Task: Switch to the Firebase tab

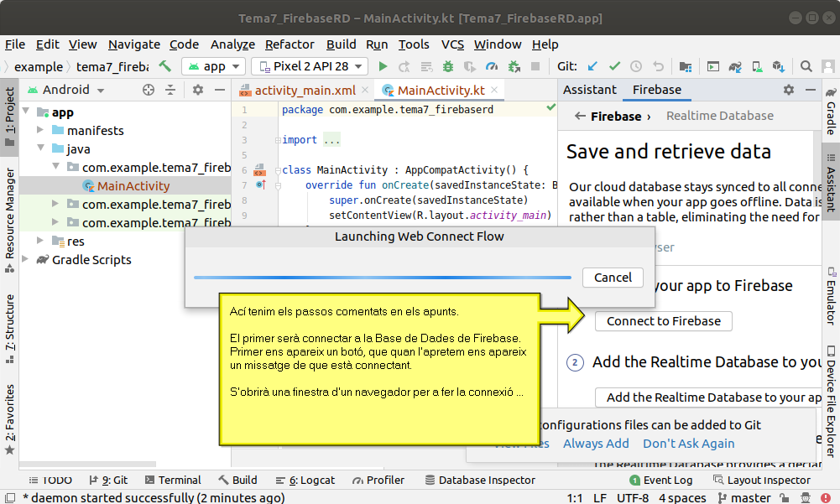Action: click(657, 90)
